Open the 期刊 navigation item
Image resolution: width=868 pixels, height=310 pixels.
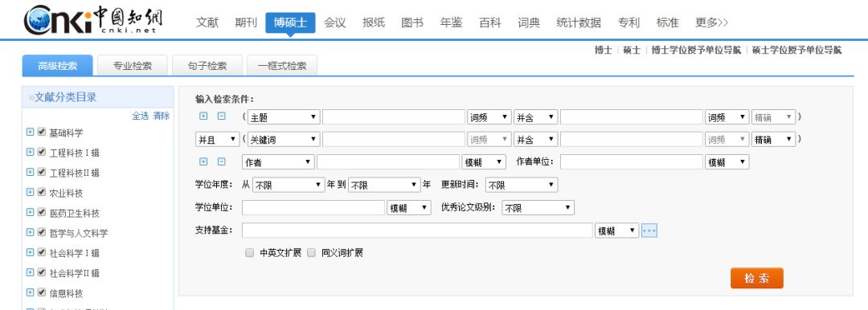[246, 22]
